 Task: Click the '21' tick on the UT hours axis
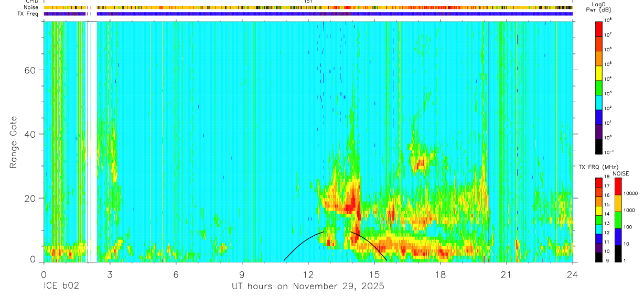tap(506, 273)
